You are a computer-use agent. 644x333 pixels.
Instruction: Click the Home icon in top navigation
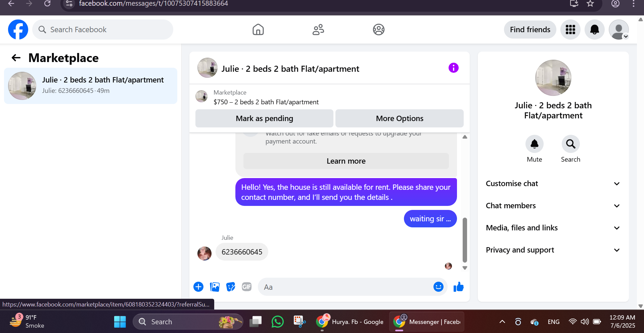tap(258, 30)
